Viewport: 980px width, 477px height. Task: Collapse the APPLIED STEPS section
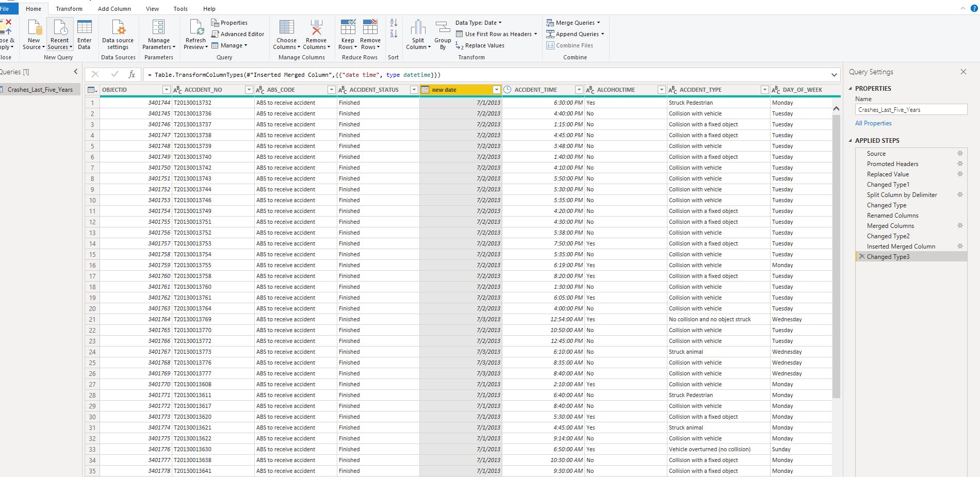(851, 140)
